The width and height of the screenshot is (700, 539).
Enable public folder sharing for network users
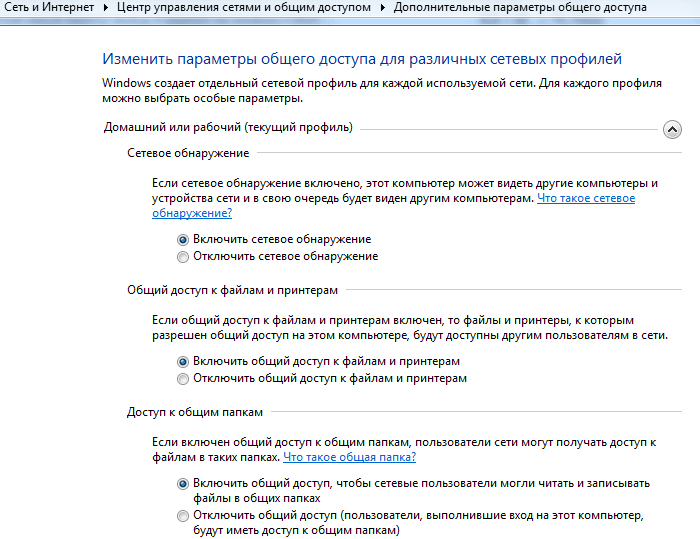[x=182, y=483]
